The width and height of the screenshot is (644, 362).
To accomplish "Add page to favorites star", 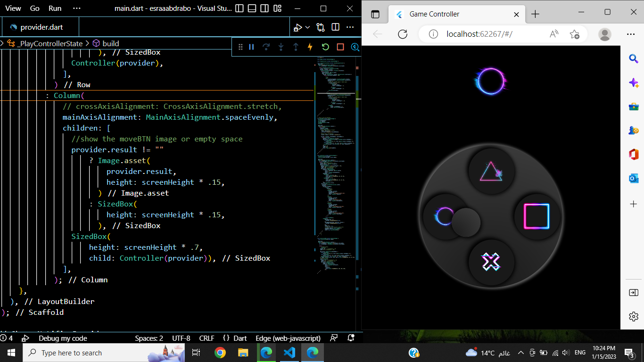I will coord(574,34).
